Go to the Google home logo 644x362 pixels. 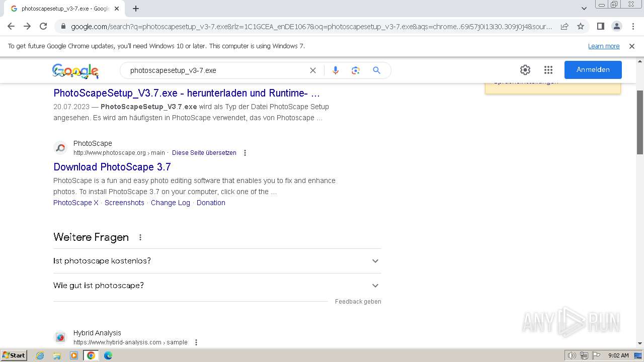(75, 71)
